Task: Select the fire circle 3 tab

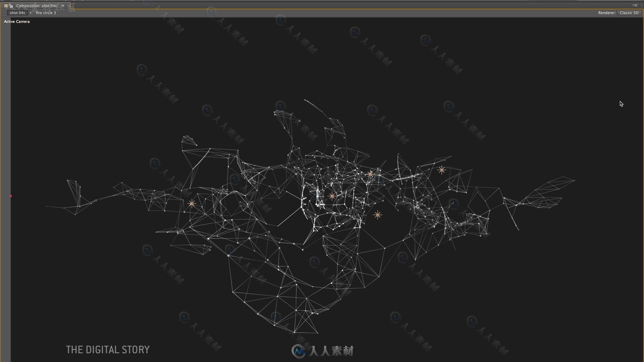Action: pyautogui.click(x=46, y=12)
